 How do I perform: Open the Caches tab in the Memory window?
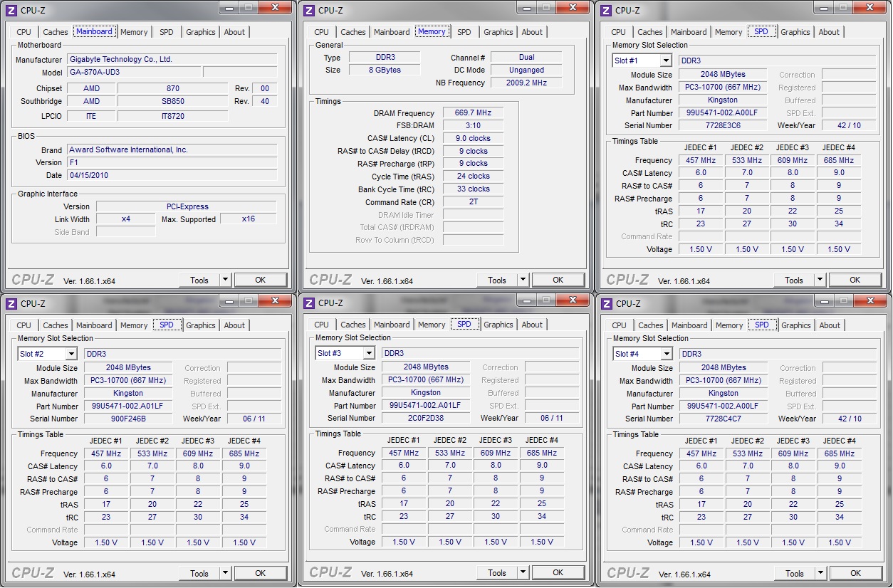(x=353, y=32)
